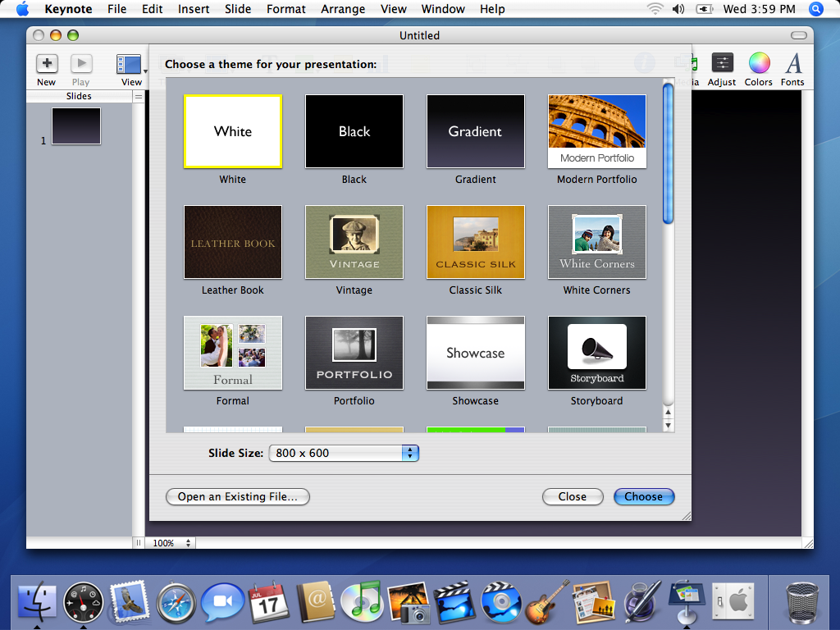Open the Format menu
840x630 pixels.
click(286, 9)
